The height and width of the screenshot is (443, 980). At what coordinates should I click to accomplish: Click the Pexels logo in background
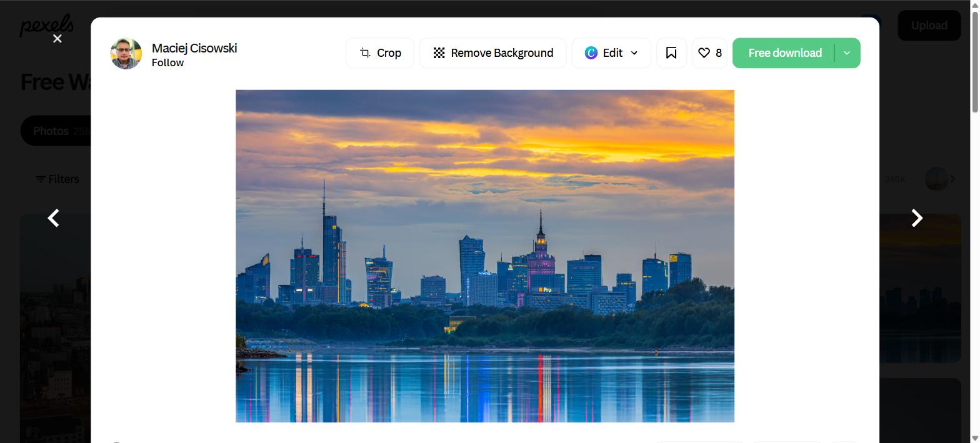point(47,26)
